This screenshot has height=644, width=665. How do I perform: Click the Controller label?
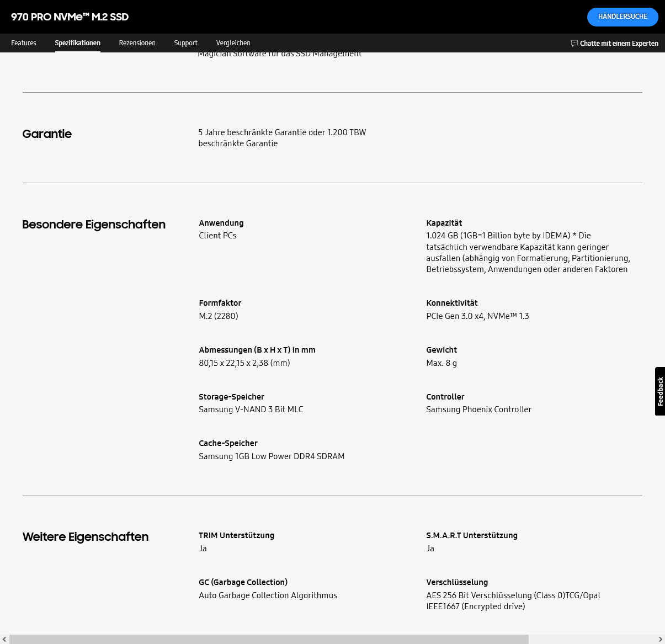click(445, 397)
